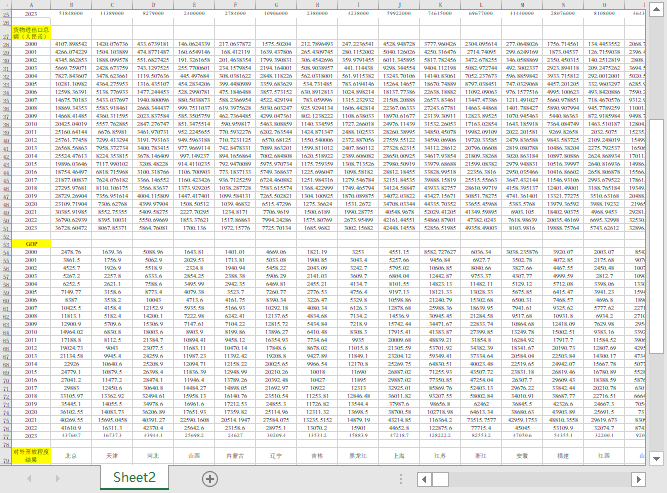Click the previous sheet navigation arrow

coord(29,479)
